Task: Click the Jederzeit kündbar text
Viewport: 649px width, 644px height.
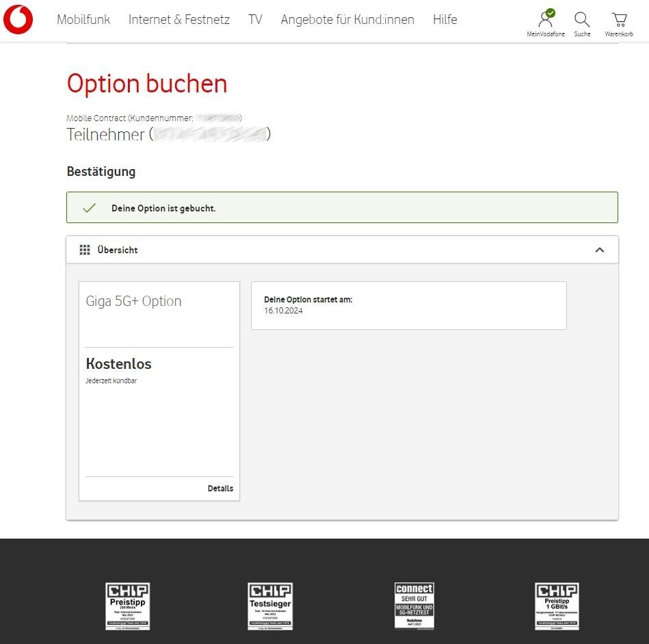Action: tap(111, 381)
